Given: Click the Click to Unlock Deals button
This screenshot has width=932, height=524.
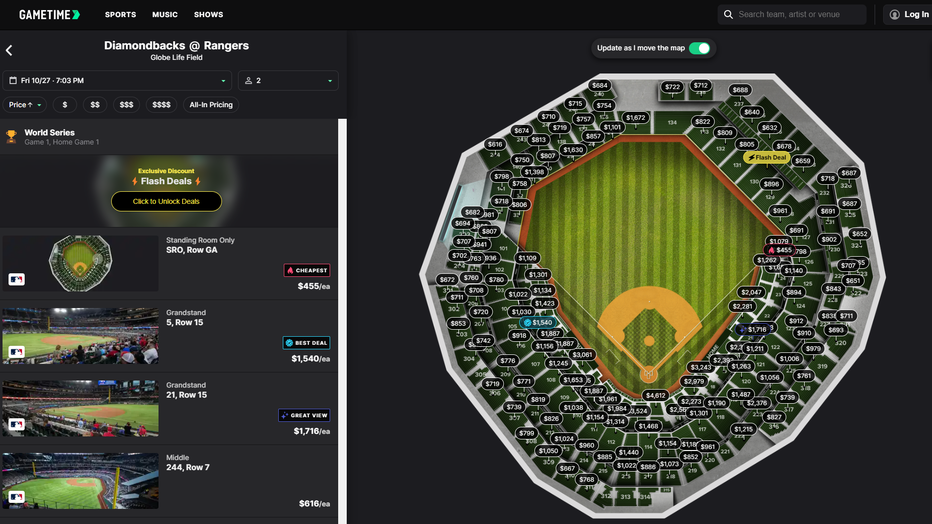Looking at the screenshot, I should [x=166, y=201].
